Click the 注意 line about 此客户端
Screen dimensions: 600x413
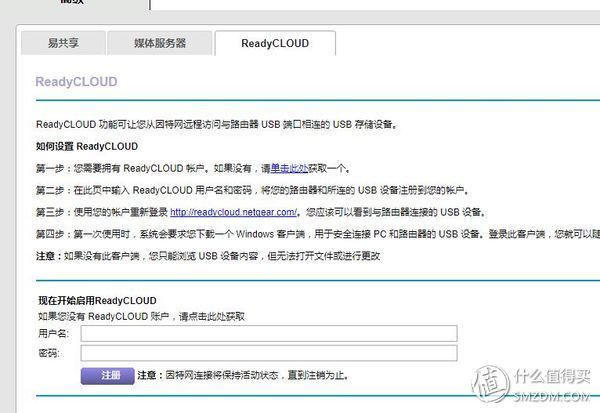208,256
